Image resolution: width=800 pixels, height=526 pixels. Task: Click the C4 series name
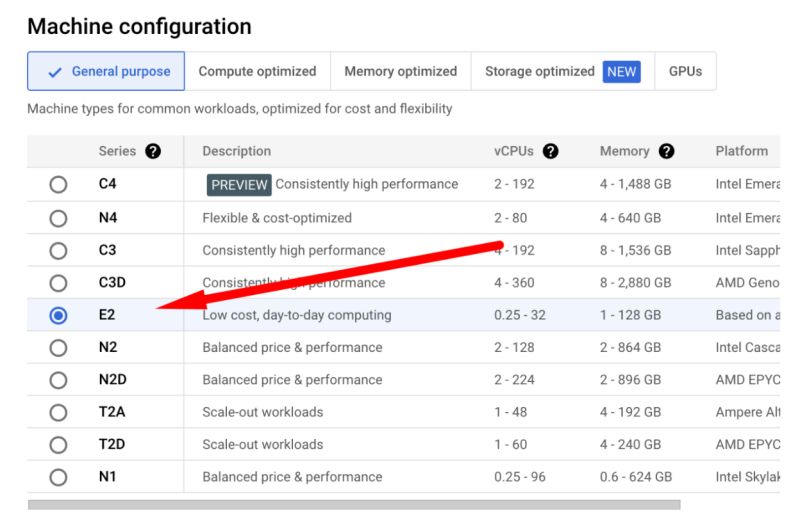[x=108, y=184]
